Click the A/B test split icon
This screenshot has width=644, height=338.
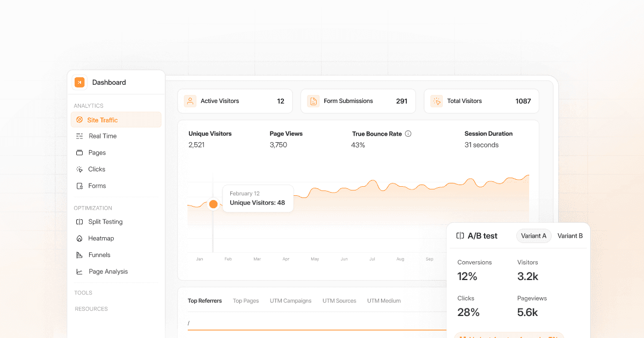(x=460, y=236)
